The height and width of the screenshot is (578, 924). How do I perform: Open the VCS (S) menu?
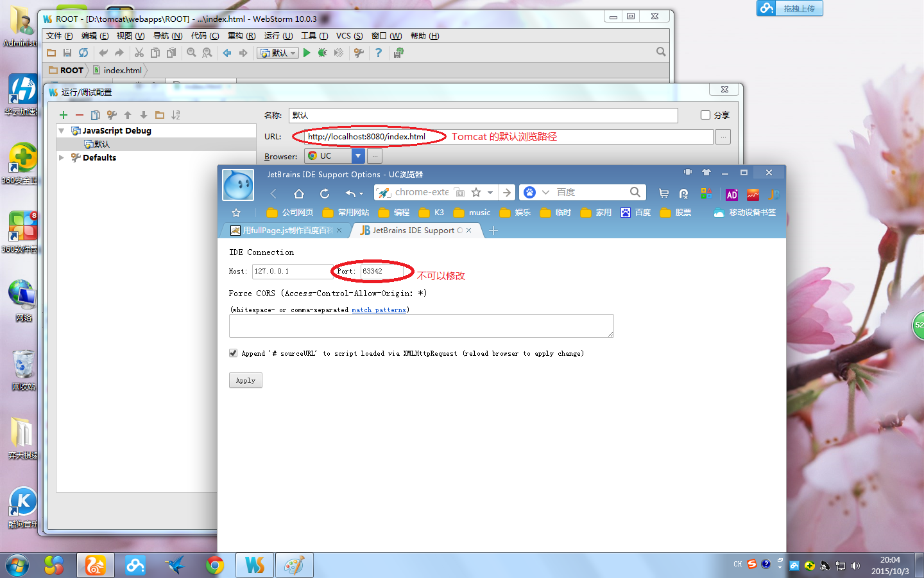pyautogui.click(x=350, y=36)
